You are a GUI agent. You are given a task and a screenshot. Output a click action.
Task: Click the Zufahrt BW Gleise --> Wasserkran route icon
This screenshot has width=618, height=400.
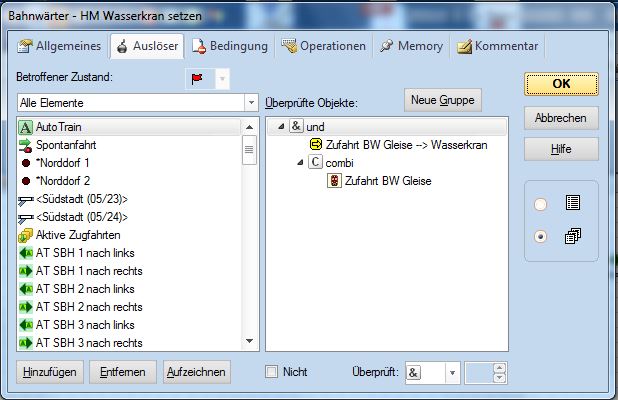(x=315, y=145)
